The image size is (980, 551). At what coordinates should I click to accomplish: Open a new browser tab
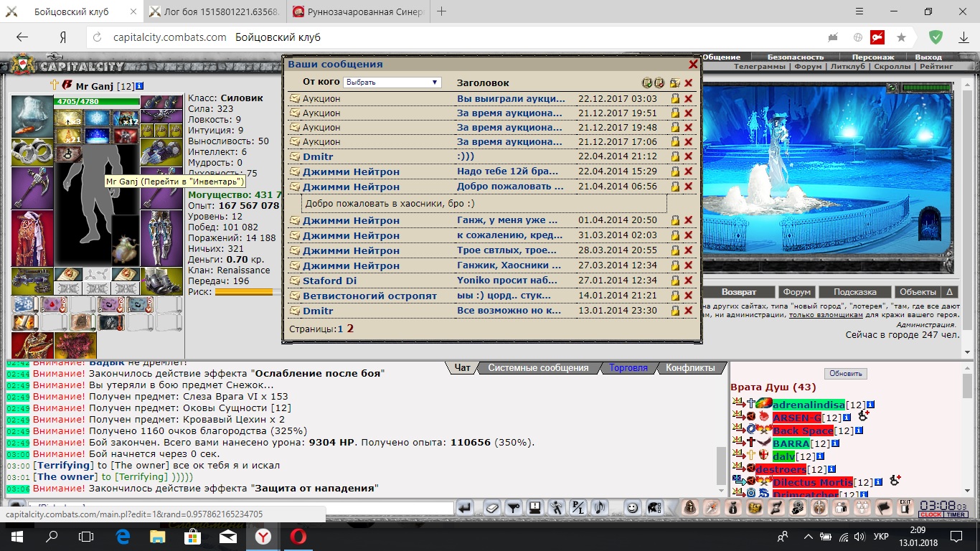(441, 11)
